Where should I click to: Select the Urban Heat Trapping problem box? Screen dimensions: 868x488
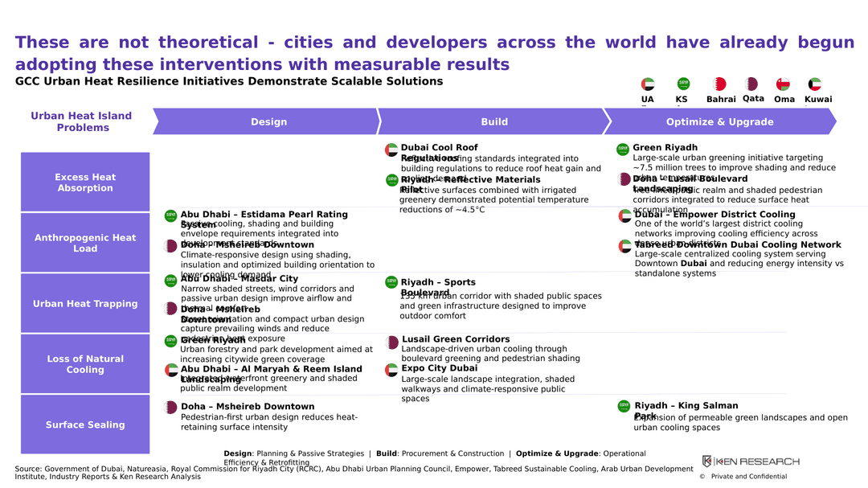coord(85,304)
